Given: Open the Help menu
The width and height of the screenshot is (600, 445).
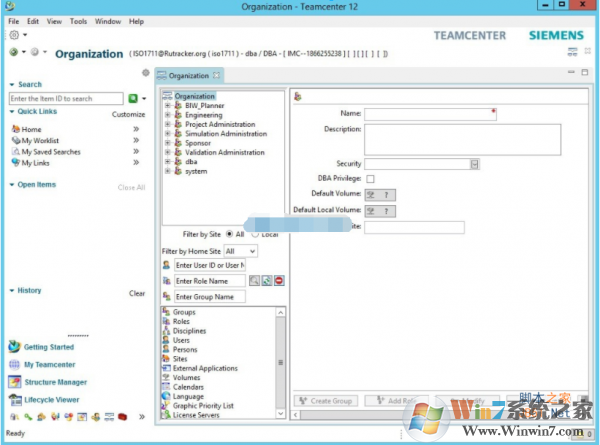Looking at the screenshot, I should click(136, 21).
